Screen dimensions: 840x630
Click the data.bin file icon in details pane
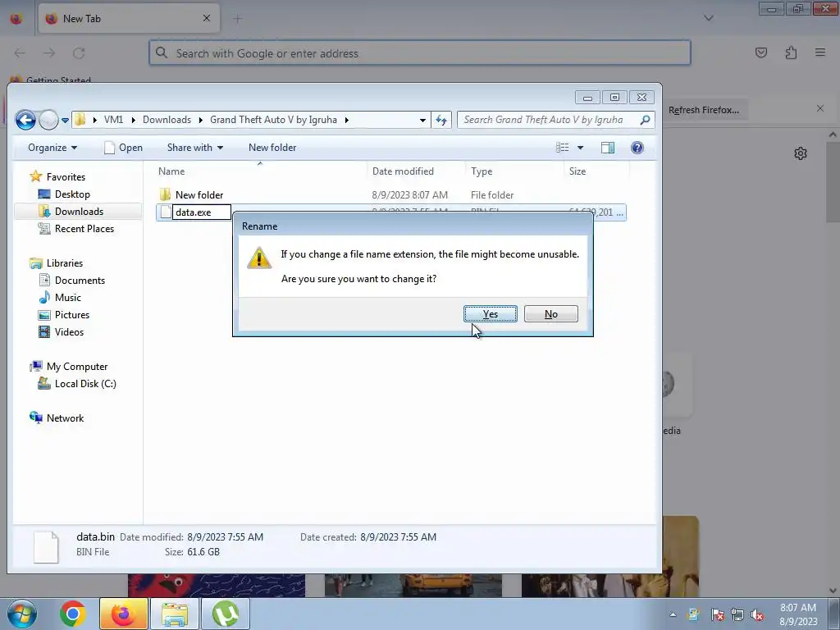click(x=46, y=547)
